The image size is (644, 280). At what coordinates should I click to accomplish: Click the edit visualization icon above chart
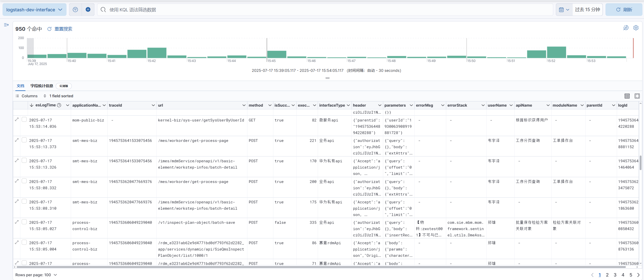click(626, 28)
